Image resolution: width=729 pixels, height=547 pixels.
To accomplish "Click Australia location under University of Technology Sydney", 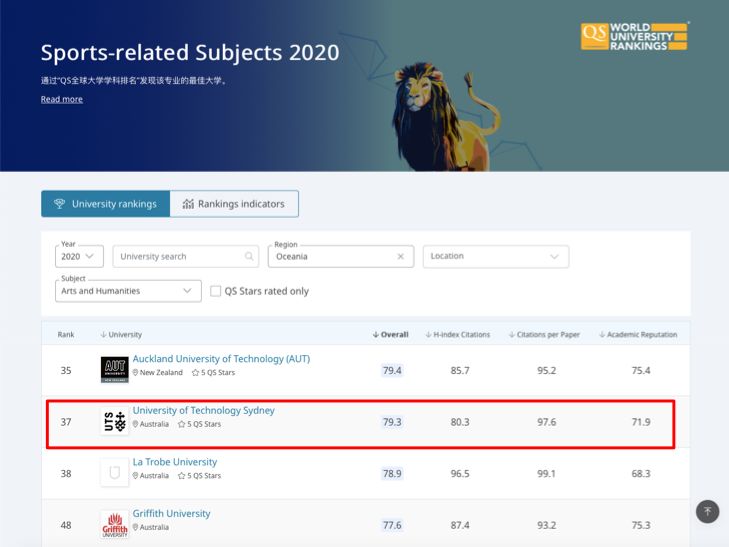I will click(151, 424).
